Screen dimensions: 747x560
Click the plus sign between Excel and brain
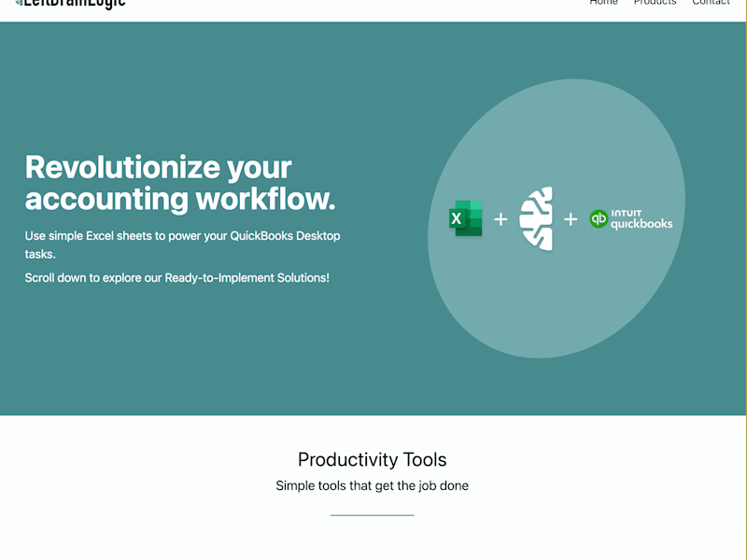click(x=500, y=219)
